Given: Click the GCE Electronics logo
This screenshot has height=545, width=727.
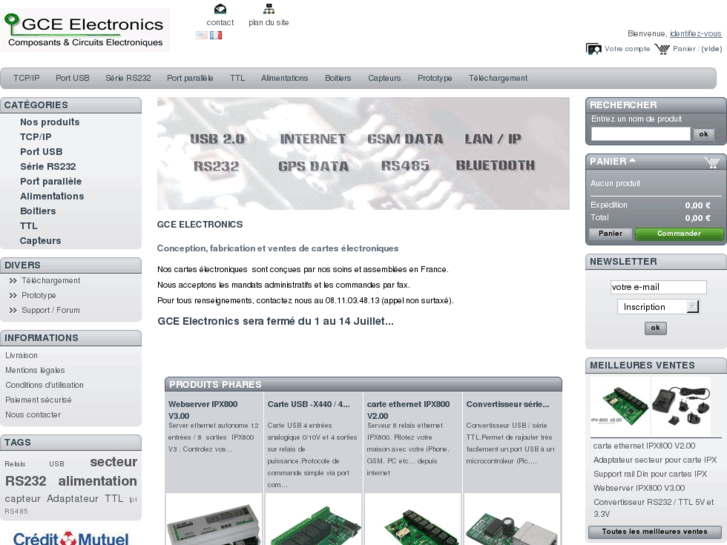Looking at the screenshot, I should point(85,30).
